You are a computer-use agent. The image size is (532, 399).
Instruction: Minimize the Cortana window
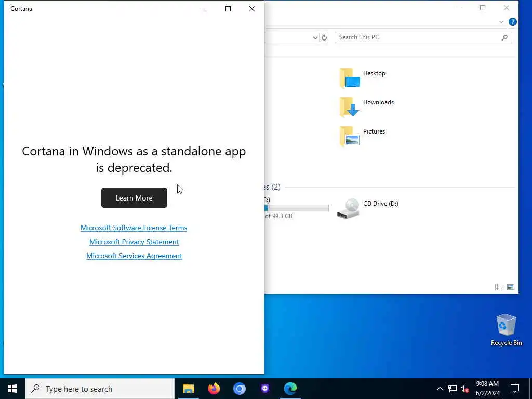pos(204,9)
